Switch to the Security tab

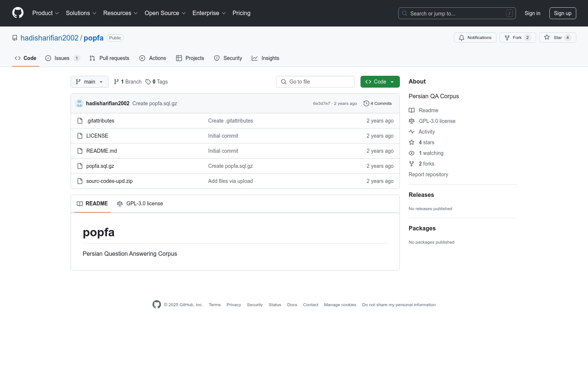tap(228, 58)
